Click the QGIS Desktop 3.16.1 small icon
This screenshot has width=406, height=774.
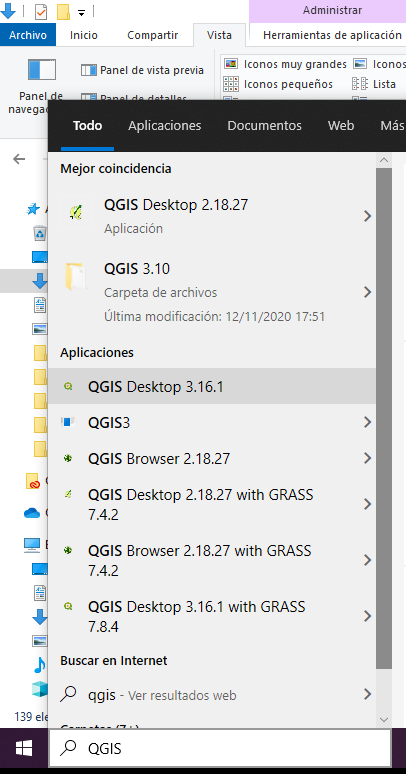[68, 387]
